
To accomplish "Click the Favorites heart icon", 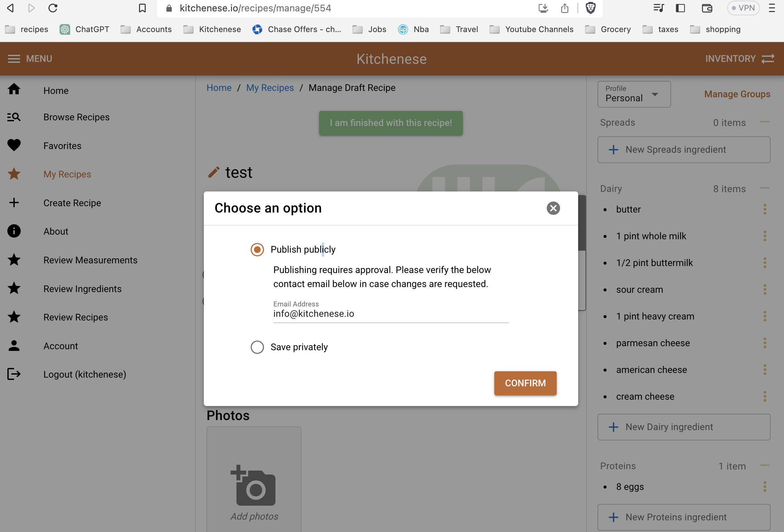I will tap(14, 145).
